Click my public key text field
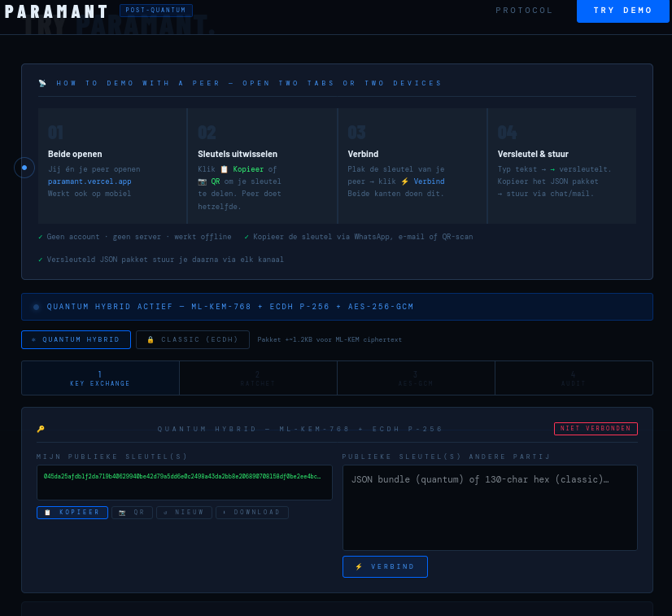 point(185,483)
